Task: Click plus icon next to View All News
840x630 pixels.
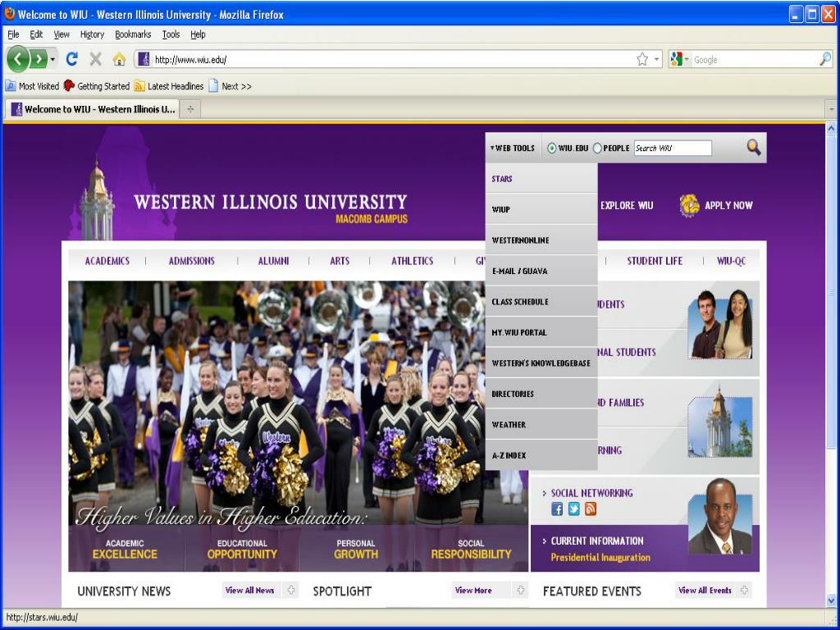Action: point(291,590)
